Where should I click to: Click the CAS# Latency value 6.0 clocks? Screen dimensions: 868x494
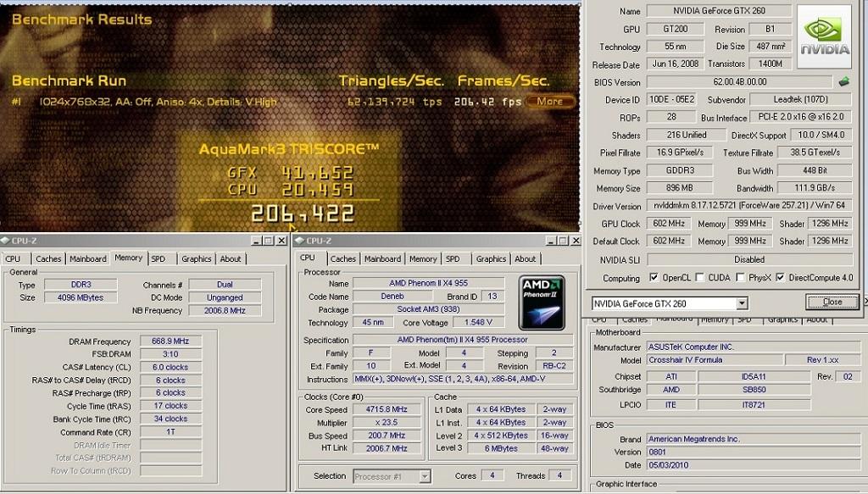click(x=170, y=367)
